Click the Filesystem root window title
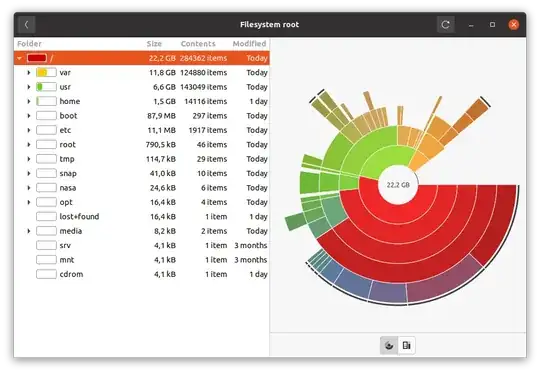 coord(269,25)
